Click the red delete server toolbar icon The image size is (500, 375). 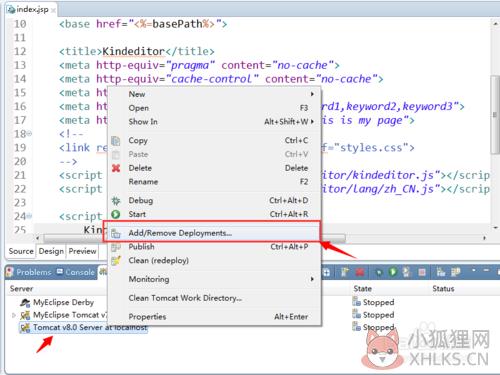pos(360,272)
